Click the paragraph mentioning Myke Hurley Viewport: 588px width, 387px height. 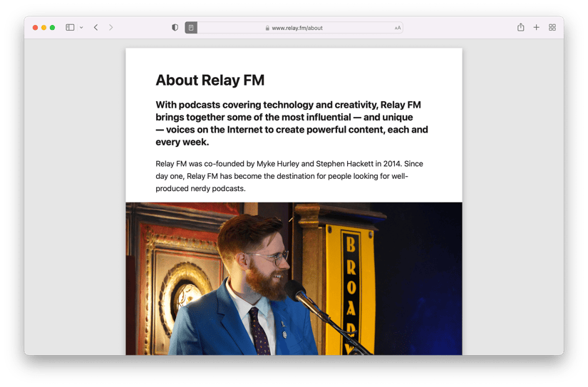[289, 176]
